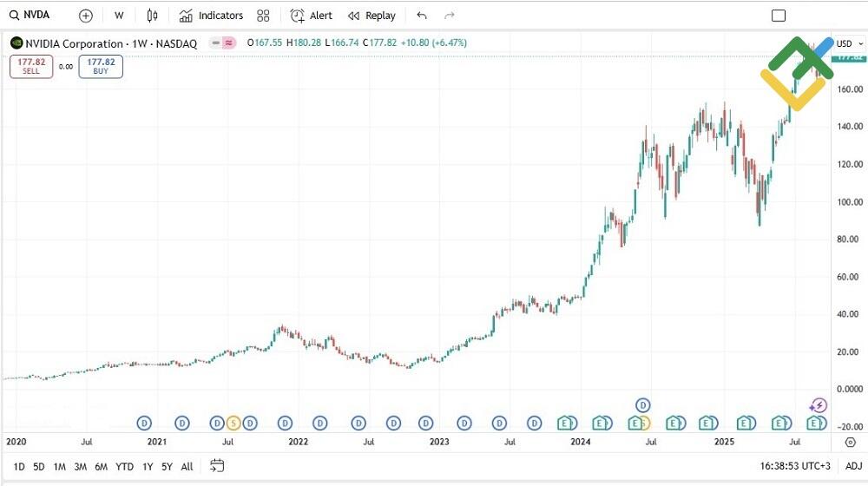Click the dividend D marker under 2022
The height and width of the screenshot is (486, 868).
coord(285,424)
